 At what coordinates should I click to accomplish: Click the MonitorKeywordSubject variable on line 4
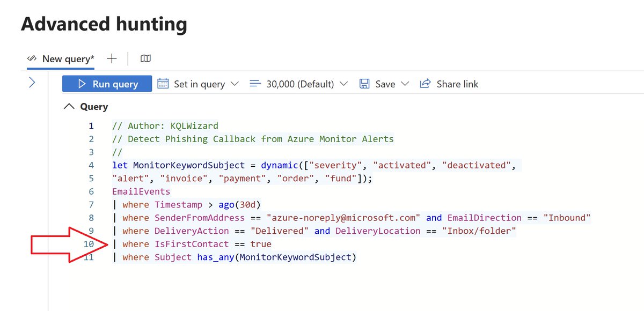(189, 165)
